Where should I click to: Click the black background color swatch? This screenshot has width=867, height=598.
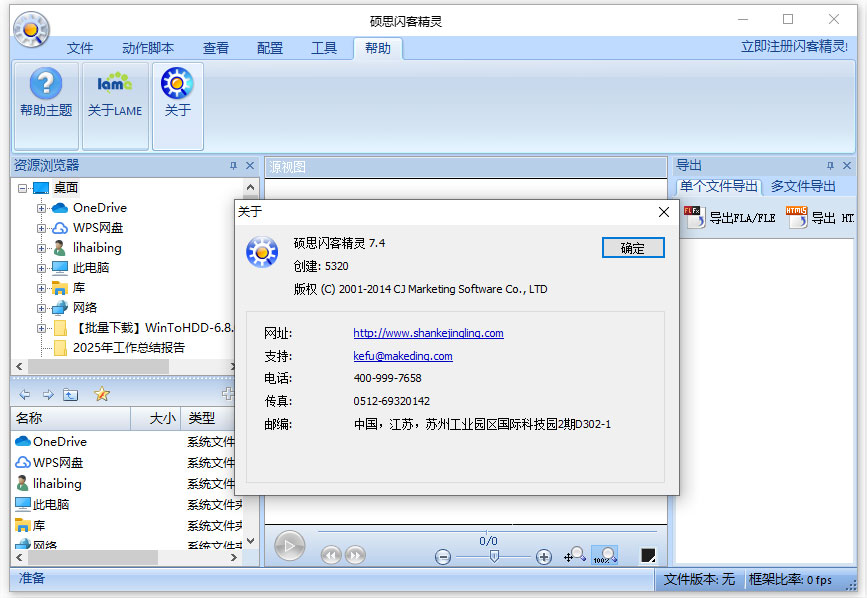[x=648, y=555]
